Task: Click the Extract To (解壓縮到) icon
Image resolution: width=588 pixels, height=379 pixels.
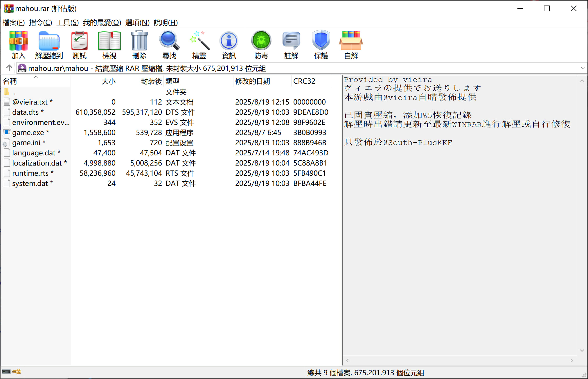Action: [49, 44]
